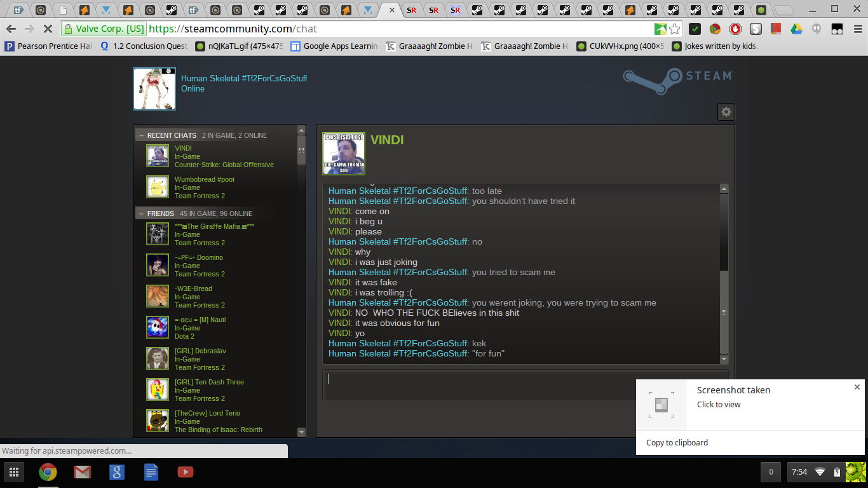This screenshot has width=868, height=488.
Task: Click the Google Drive extension icon
Action: click(796, 29)
